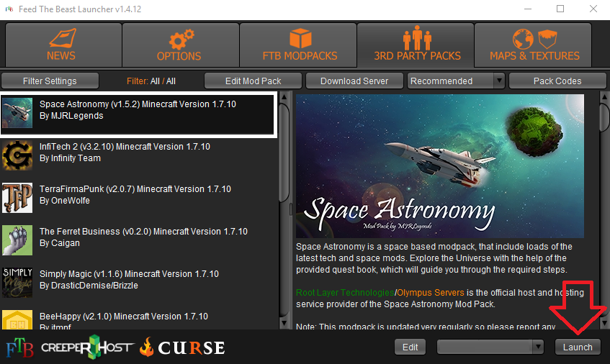Maximize the Feed The Beast Launcher window
This screenshot has height=364, width=610.
(560, 9)
